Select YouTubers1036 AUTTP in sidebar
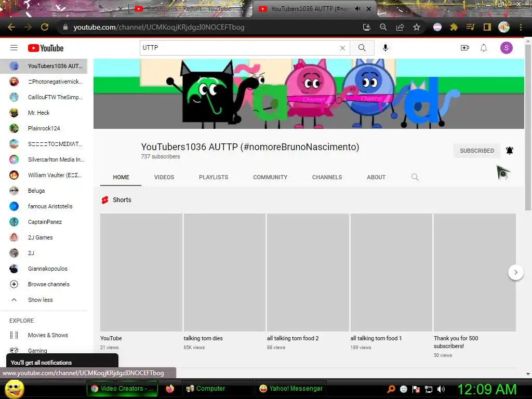Image resolution: width=532 pixels, height=399 pixels. (x=44, y=66)
